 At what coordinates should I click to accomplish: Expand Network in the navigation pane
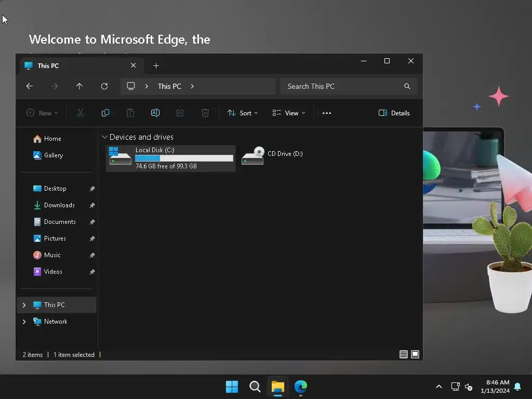pyautogui.click(x=24, y=322)
